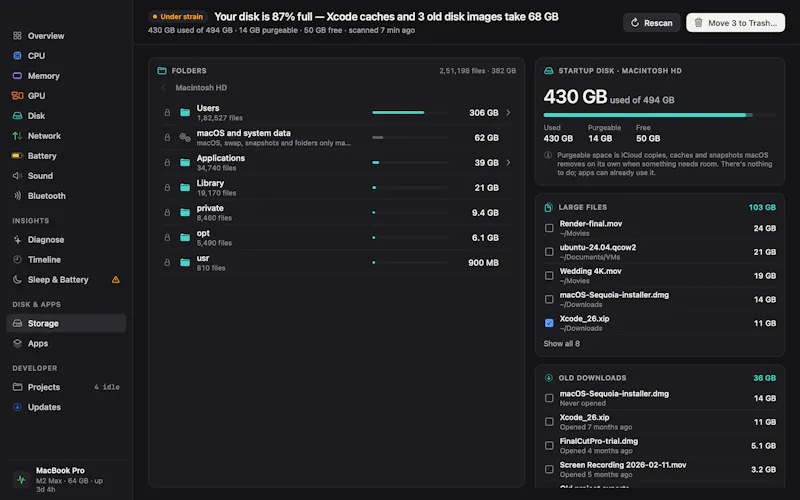Click the 4 idle projects count

[x=107, y=387]
